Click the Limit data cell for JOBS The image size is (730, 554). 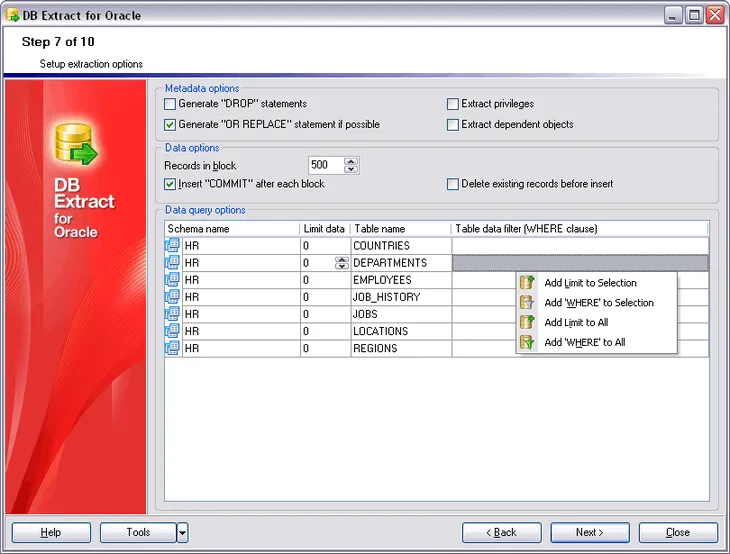pos(325,314)
